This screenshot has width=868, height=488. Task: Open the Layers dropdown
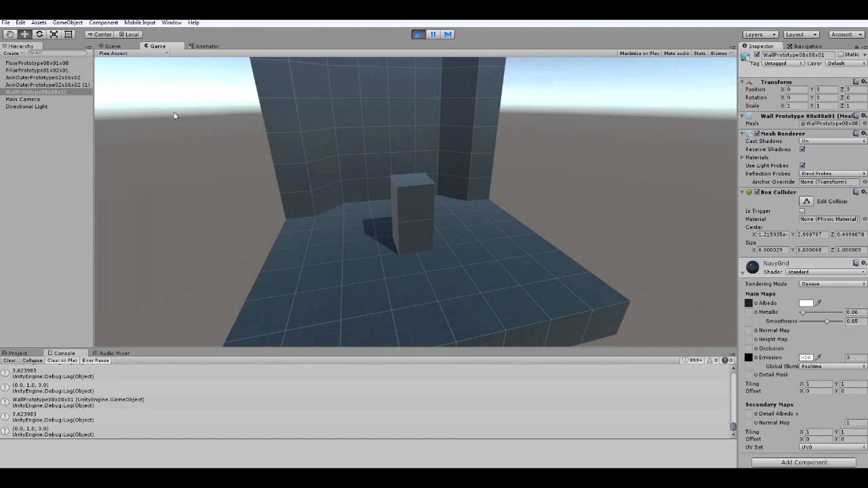(759, 34)
